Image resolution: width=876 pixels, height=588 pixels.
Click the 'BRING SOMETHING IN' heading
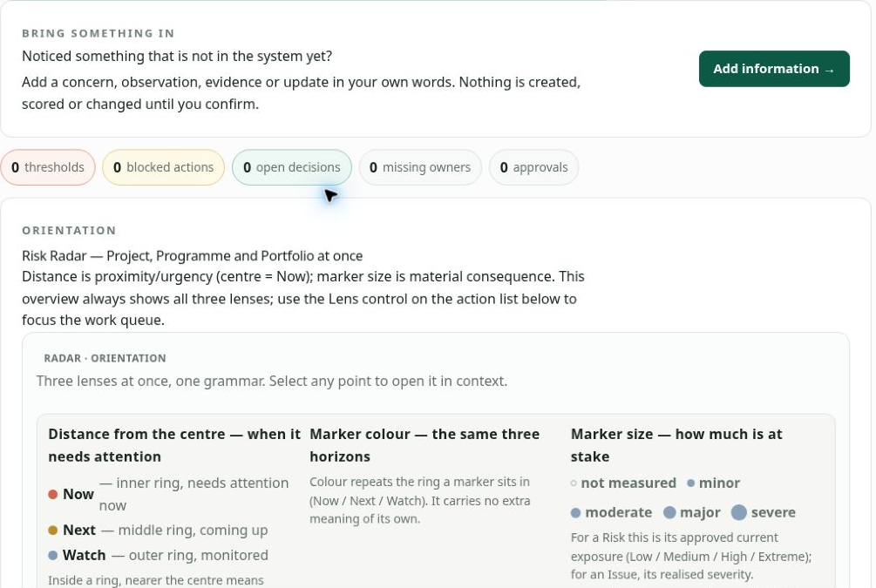98,33
